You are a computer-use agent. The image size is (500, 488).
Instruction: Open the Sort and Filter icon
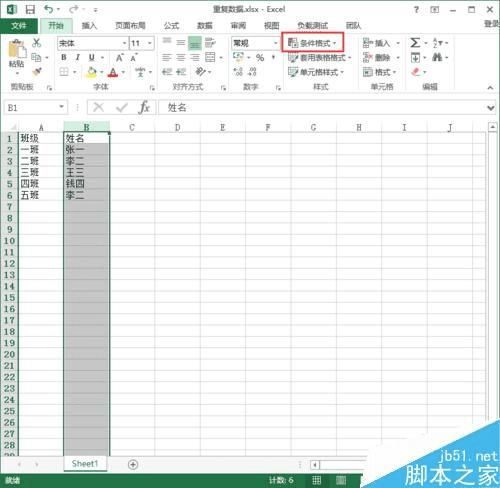(x=437, y=43)
